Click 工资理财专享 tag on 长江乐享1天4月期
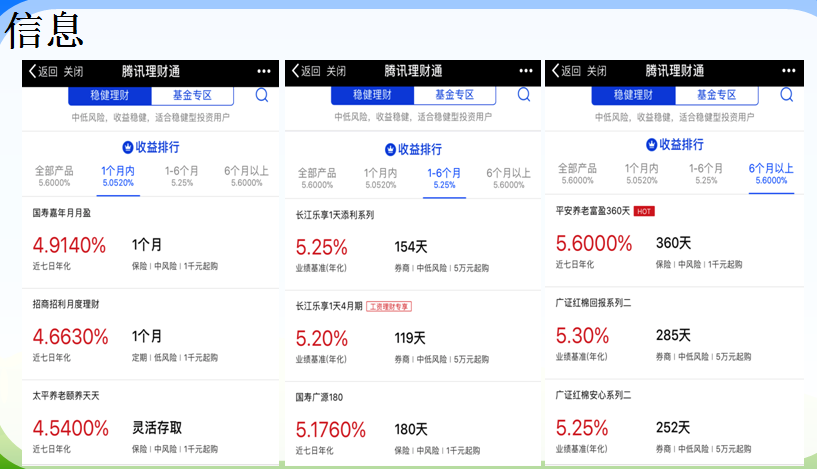817x469 pixels. click(389, 306)
